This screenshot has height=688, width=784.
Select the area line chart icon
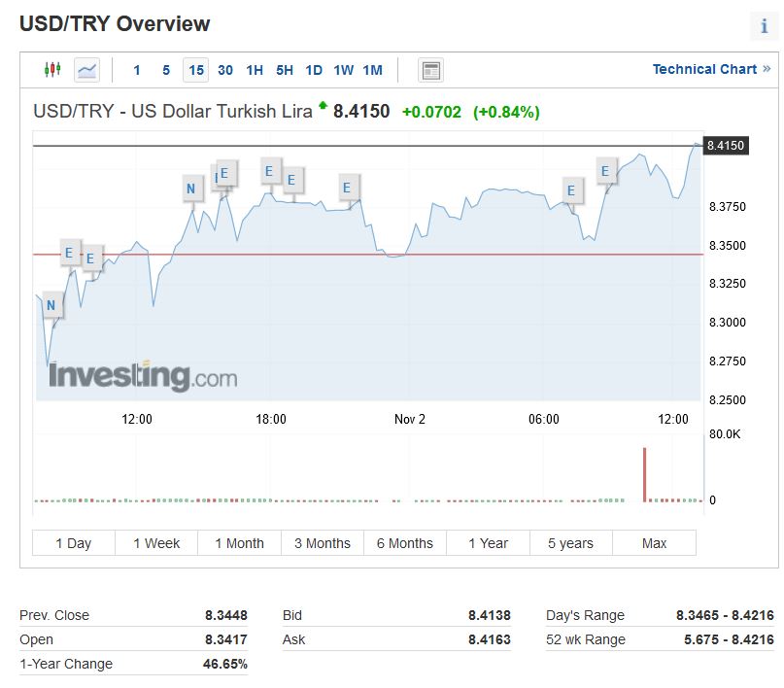(86, 70)
